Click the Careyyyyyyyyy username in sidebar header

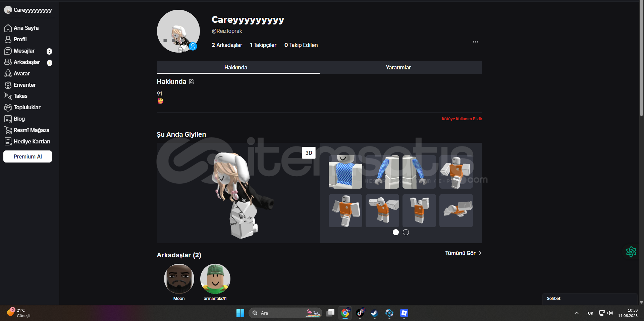tap(33, 10)
